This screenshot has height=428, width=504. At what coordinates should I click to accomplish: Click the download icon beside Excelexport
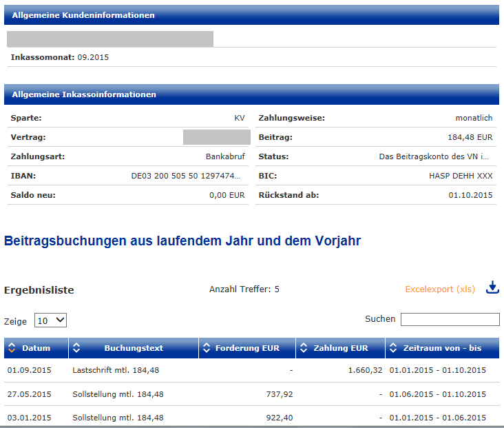coord(492,287)
